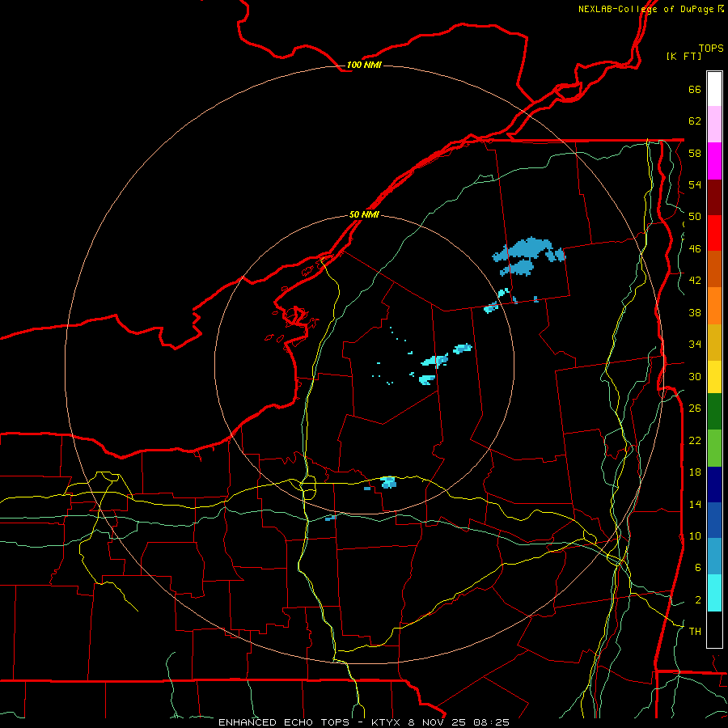The image size is (728, 728).
Task: Click the bright red legend swatch near 46-50
Action: tap(714, 233)
